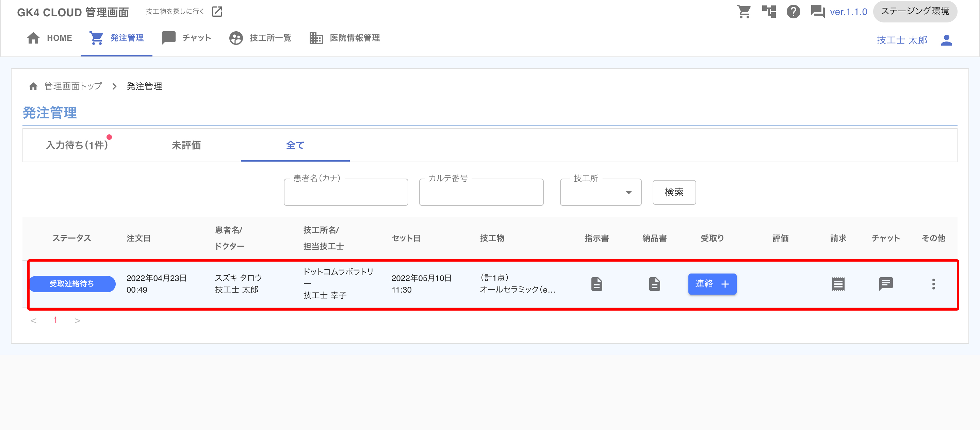The image size is (980, 430).
Task: Switch to the 未評価 tab
Action: (x=186, y=145)
